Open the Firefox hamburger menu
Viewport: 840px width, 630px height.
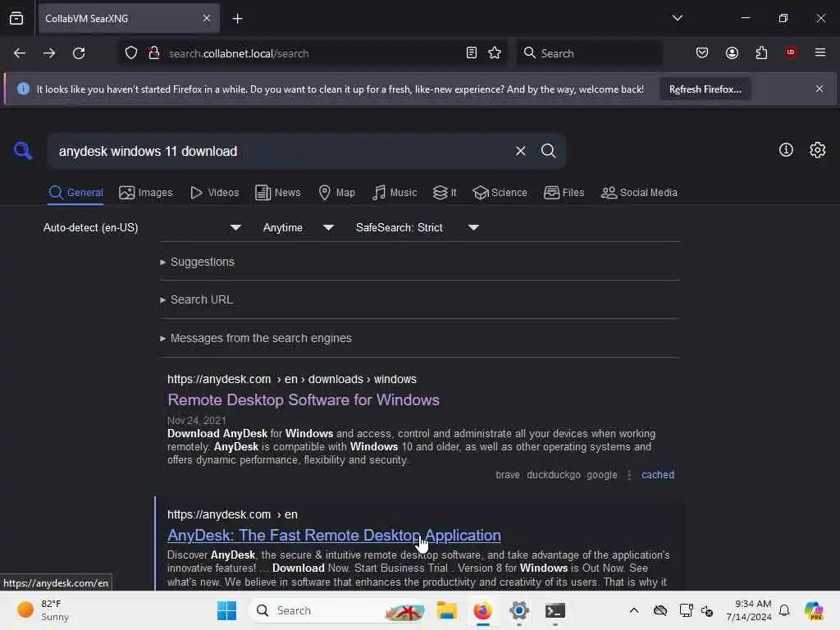pos(820,52)
